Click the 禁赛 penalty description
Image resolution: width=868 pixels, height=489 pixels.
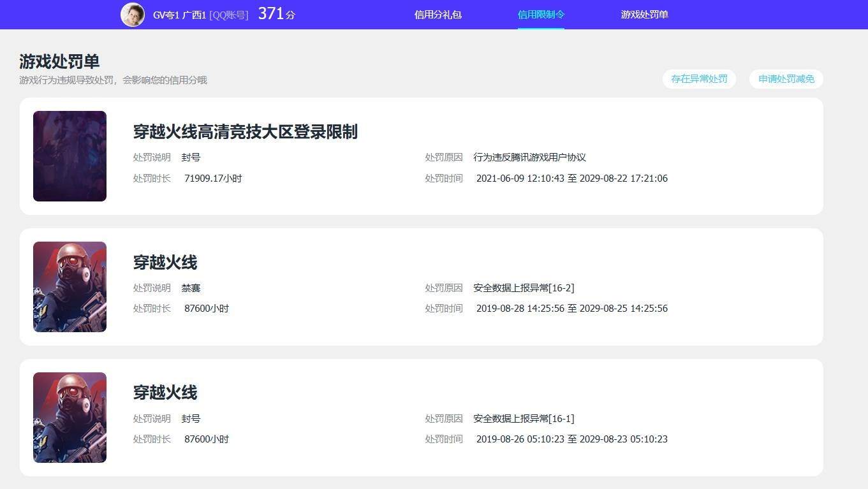point(191,288)
